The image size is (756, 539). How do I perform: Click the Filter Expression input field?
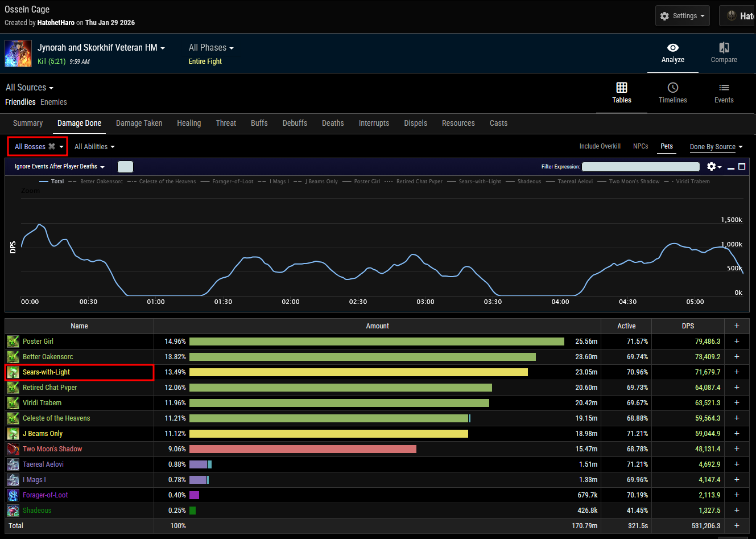[641, 167]
